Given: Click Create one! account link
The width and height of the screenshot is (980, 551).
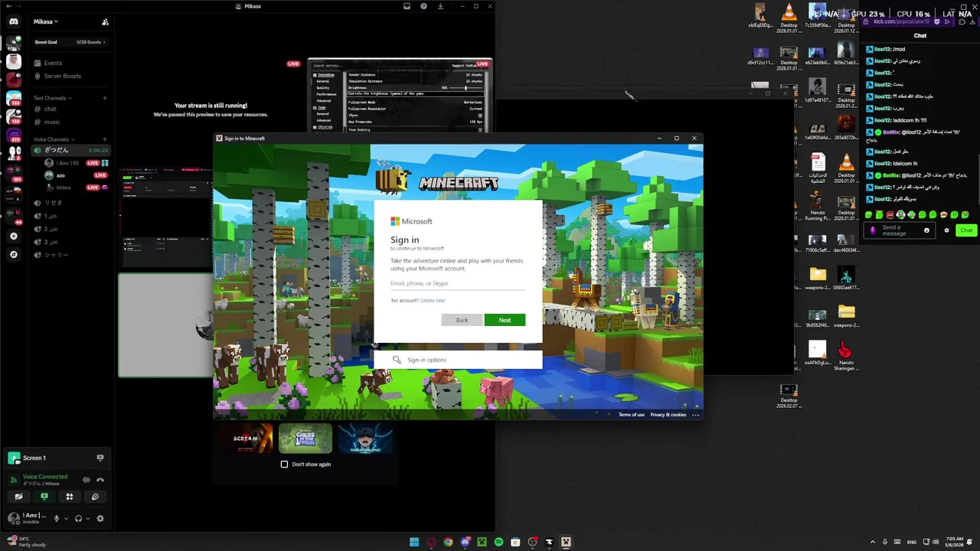Looking at the screenshot, I should click(433, 301).
